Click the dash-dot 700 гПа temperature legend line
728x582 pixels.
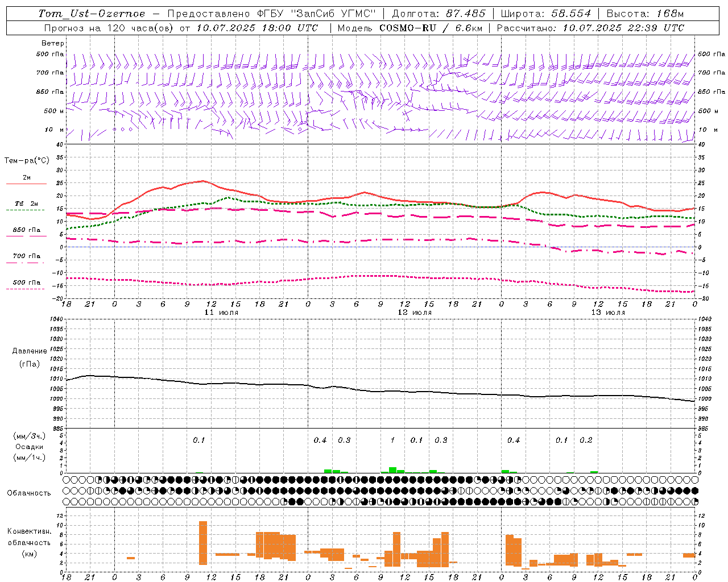click(26, 263)
